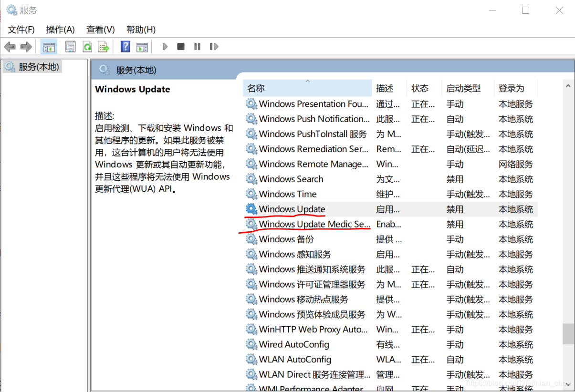The width and height of the screenshot is (575, 392).
Task: Select the Windows PushToInstall 服务 row
Action: coord(391,134)
